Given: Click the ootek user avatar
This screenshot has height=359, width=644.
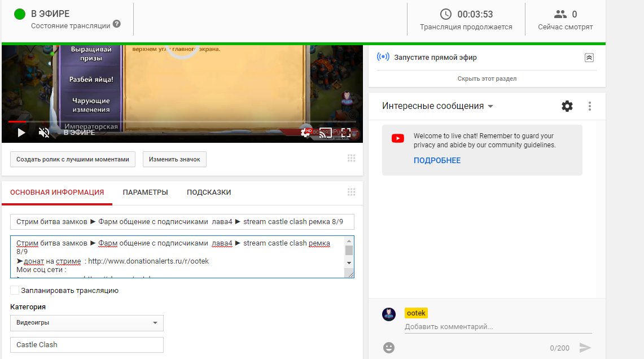Looking at the screenshot, I should (389, 314).
